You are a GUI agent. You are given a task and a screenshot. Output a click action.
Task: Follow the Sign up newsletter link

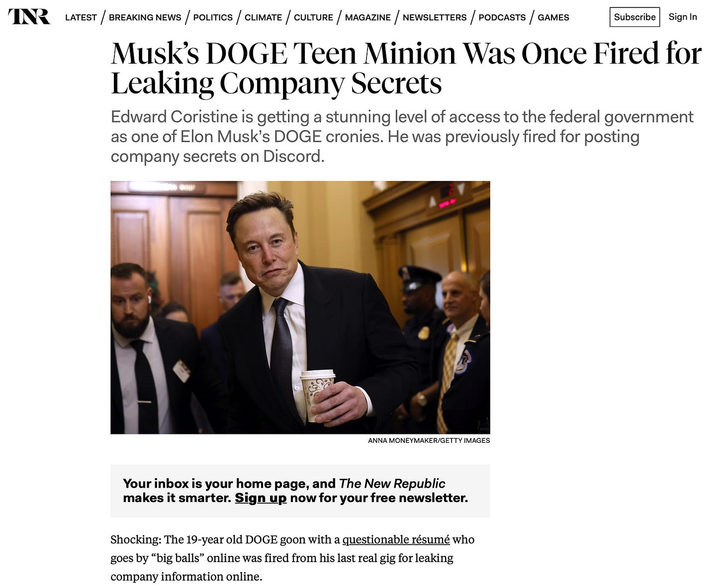261,498
